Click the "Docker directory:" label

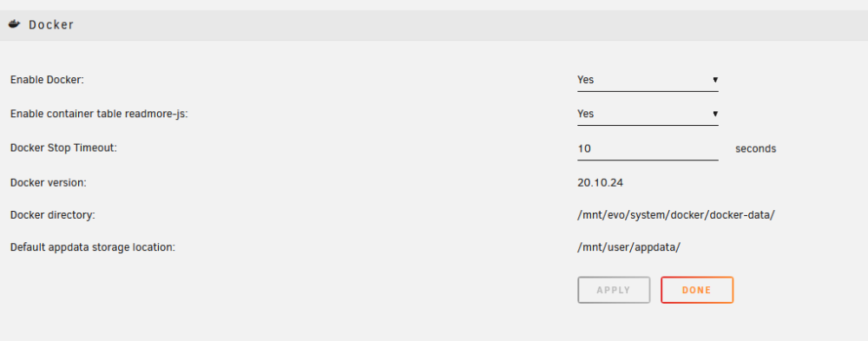point(53,215)
